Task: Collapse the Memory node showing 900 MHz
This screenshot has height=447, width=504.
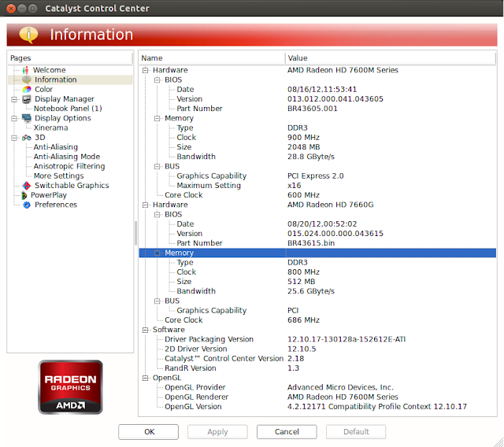Action: tap(157, 118)
